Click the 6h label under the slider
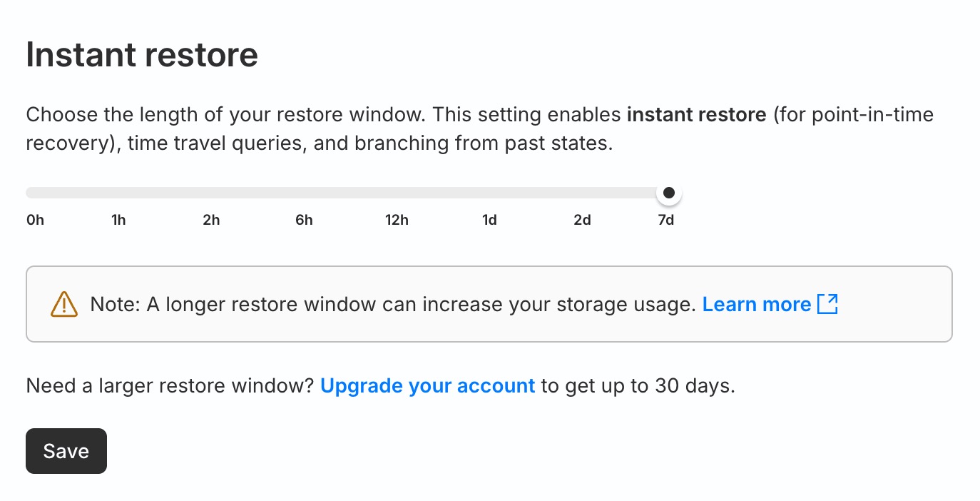The width and height of the screenshot is (980, 501). tap(304, 220)
